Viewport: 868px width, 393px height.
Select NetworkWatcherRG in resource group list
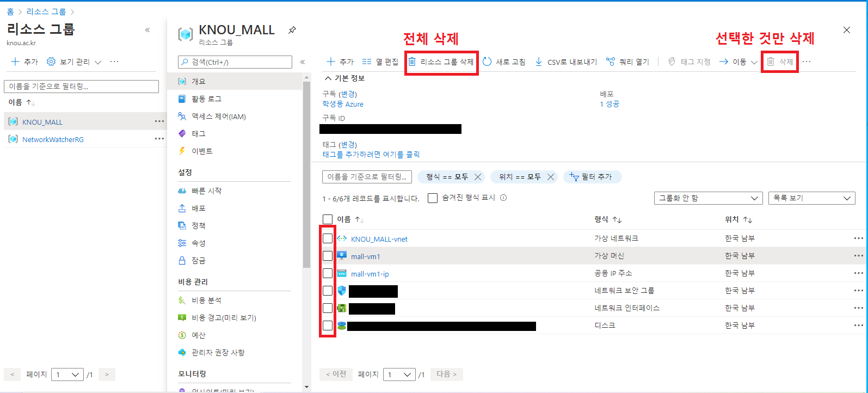(x=53, y=139)
